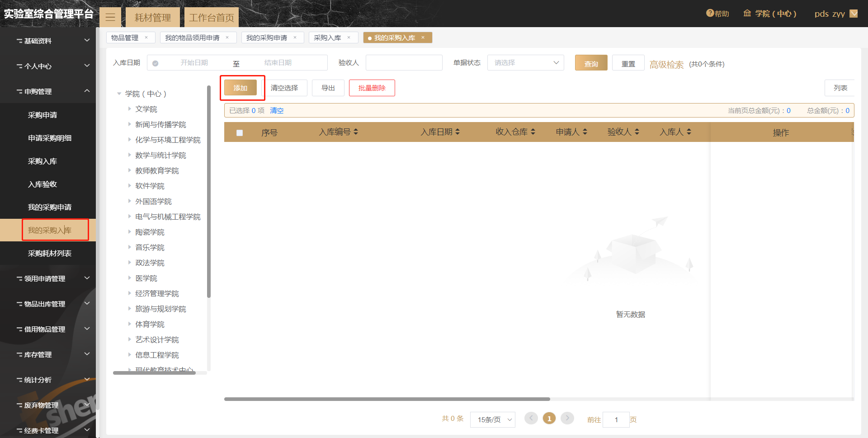868x438 pixels.
Task: Switch to the 采购入库 tab
Action: [x=327, y=38]
